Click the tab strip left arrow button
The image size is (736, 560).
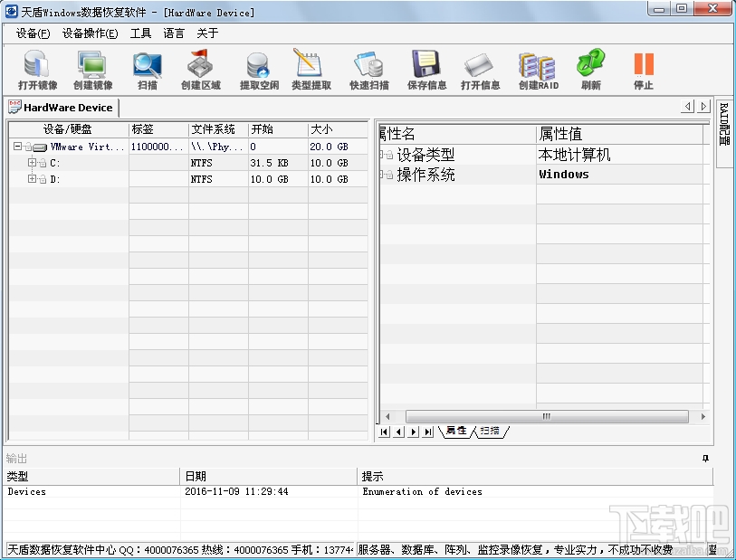point(688,107)
